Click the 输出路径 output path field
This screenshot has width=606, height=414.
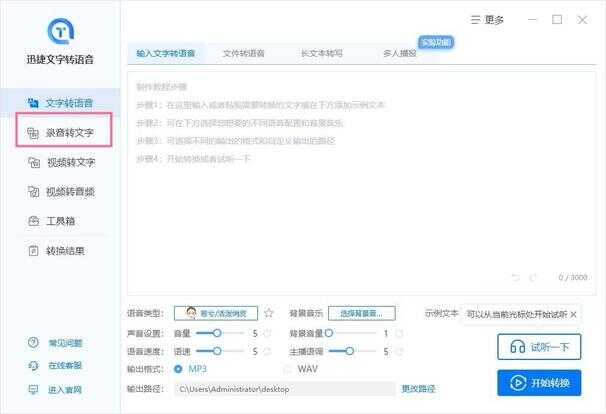(284, 389)
